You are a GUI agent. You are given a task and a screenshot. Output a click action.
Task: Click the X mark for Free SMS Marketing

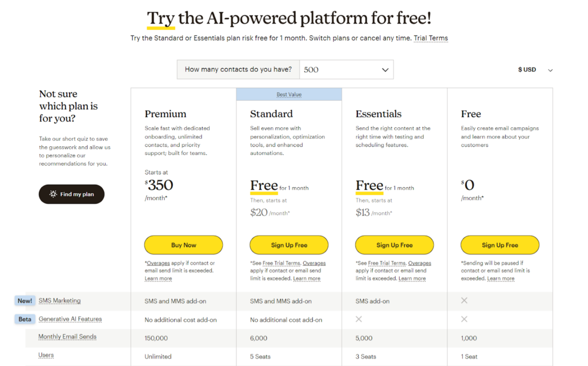point(464,301)
